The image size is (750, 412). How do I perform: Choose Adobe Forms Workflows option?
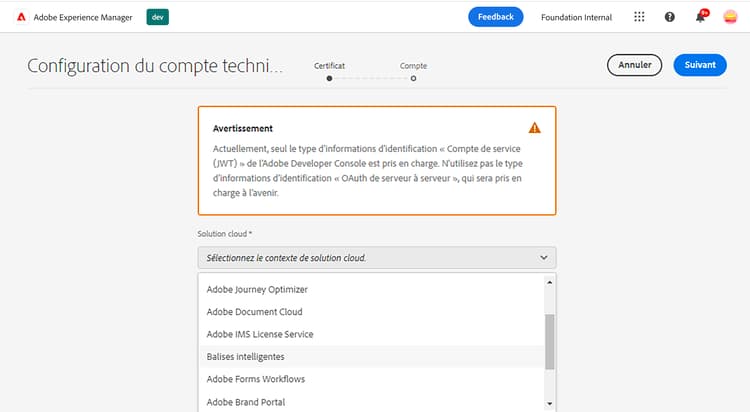[x=371, y=379]
